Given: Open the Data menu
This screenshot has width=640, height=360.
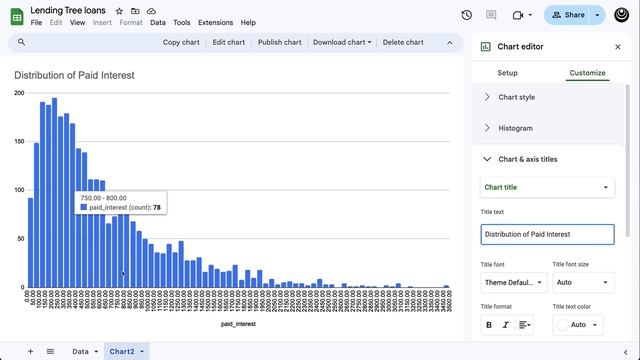Looking at the screenshot, I should pyautogui.click(x=158, y=23).
